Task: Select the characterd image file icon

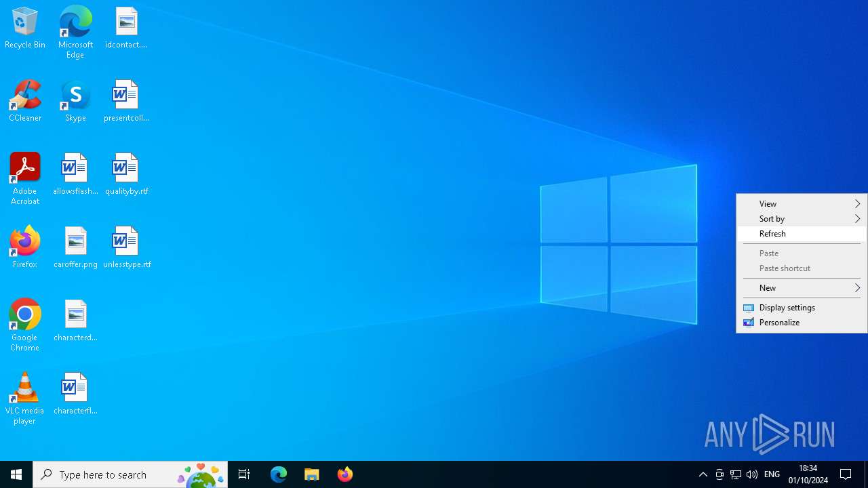Action: 75,321
